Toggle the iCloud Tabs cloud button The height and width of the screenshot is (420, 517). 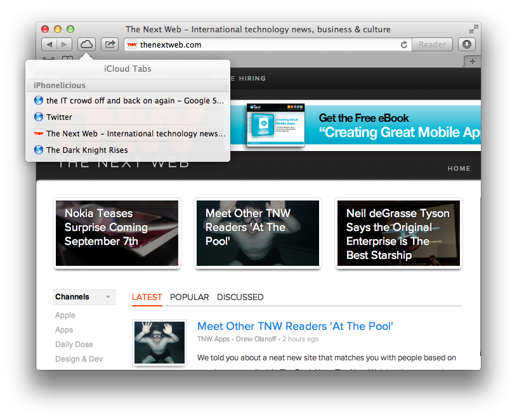(x=86, y=44)
